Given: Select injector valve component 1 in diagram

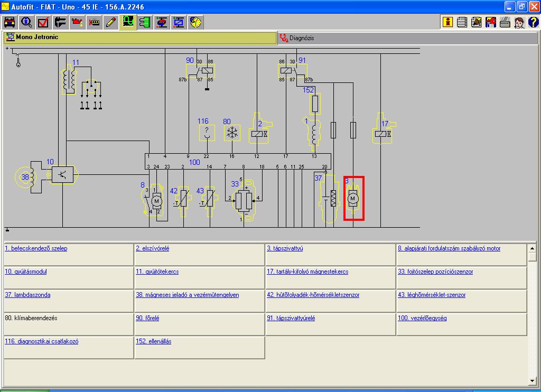Looking at the screenshot, I should 314,134.
